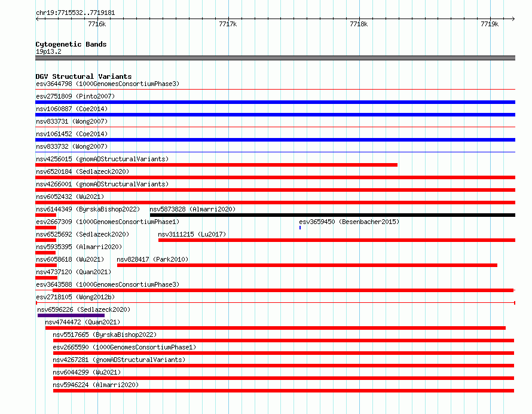Viewport: 532px width, 414px height.
Task: Click the 7716k ruler tick label
Action: tap(97, 24)
